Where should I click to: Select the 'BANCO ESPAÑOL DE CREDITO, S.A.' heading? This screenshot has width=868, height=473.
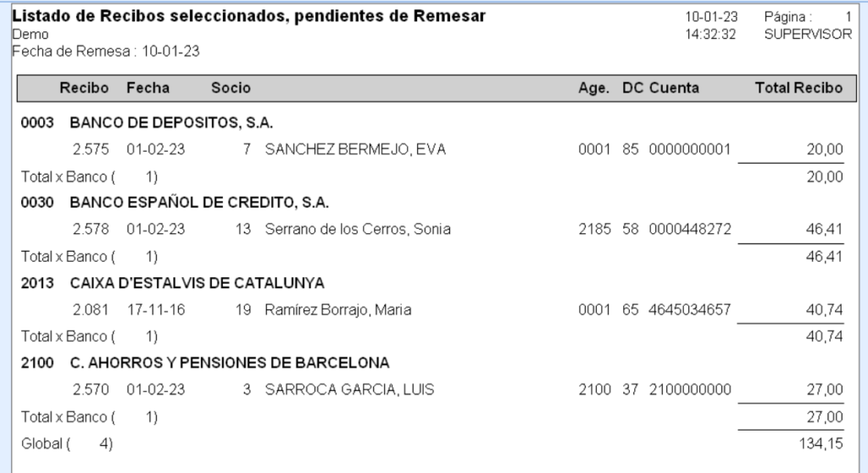pyautogui.click(x=199, y=203)
